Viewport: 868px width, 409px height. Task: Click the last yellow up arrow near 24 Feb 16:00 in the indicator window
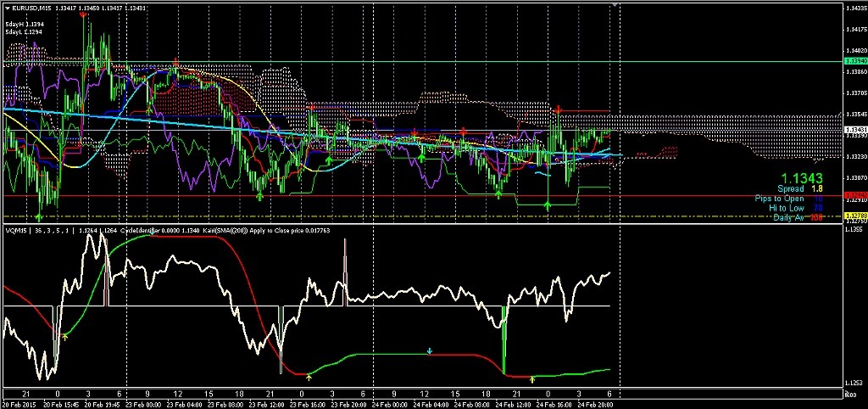[x=532, y=379]
